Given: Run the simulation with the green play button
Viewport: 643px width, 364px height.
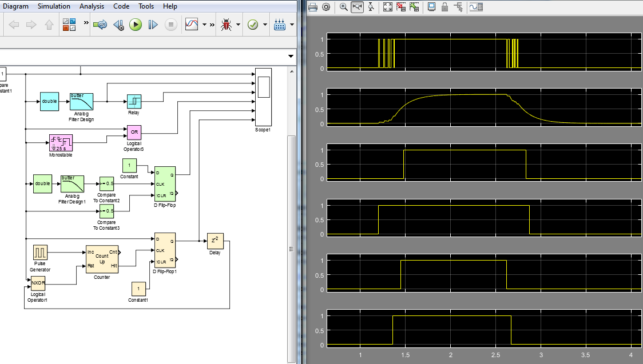Looking at the screenshot, I should (x=136, y=25).
